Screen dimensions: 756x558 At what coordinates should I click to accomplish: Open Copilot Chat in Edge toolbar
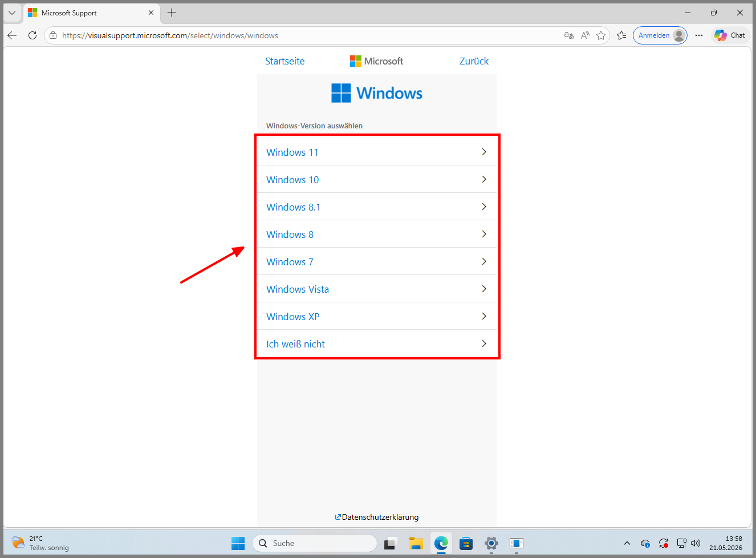730,35
